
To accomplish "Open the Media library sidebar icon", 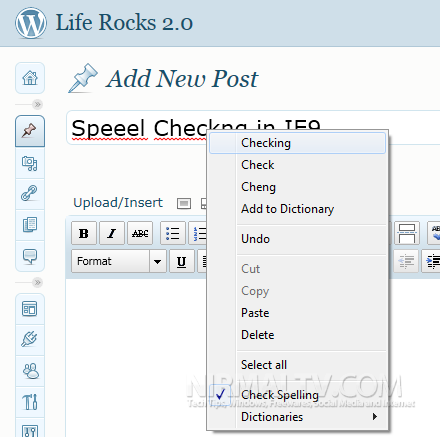I will click(x=30, y=163).
